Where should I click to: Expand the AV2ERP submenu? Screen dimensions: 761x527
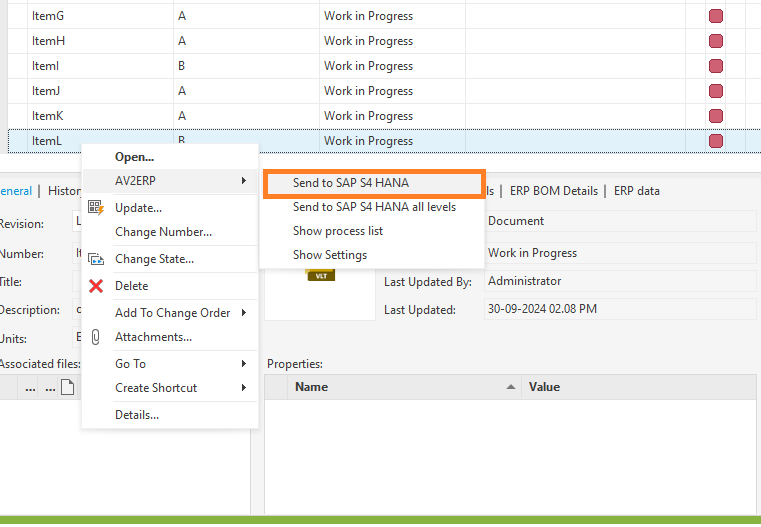170,181
